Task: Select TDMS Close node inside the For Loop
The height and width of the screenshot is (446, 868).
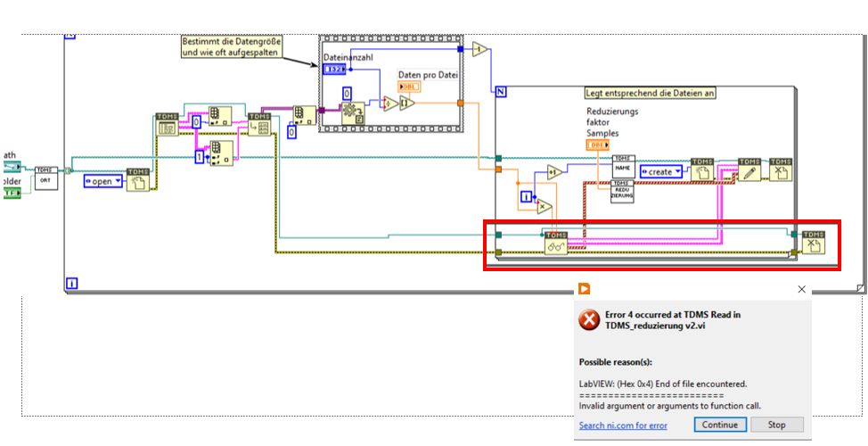Action: 781,169
